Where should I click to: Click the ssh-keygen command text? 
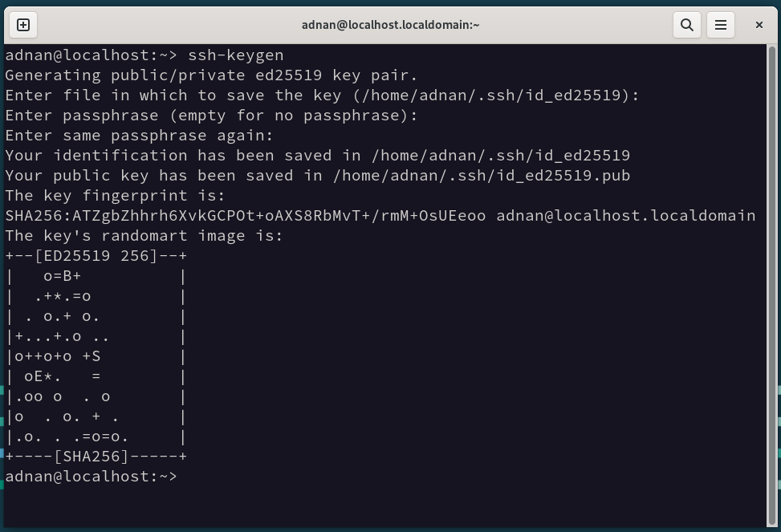point(236,55)
